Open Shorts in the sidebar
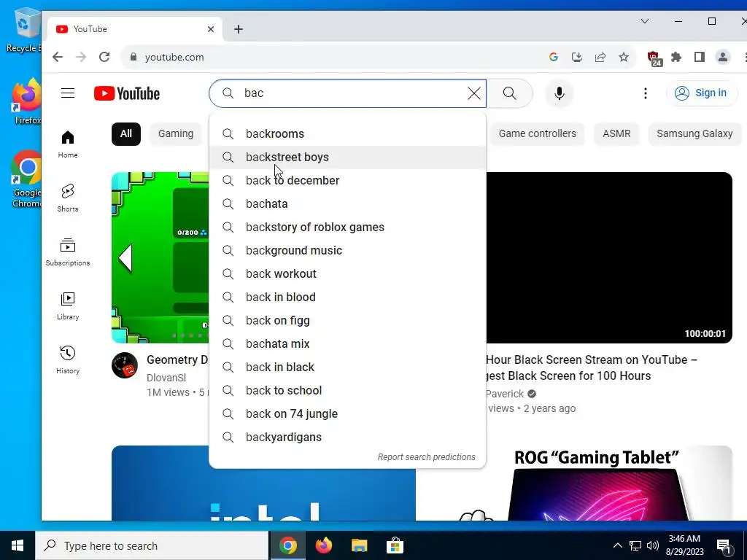 point(68,198)
